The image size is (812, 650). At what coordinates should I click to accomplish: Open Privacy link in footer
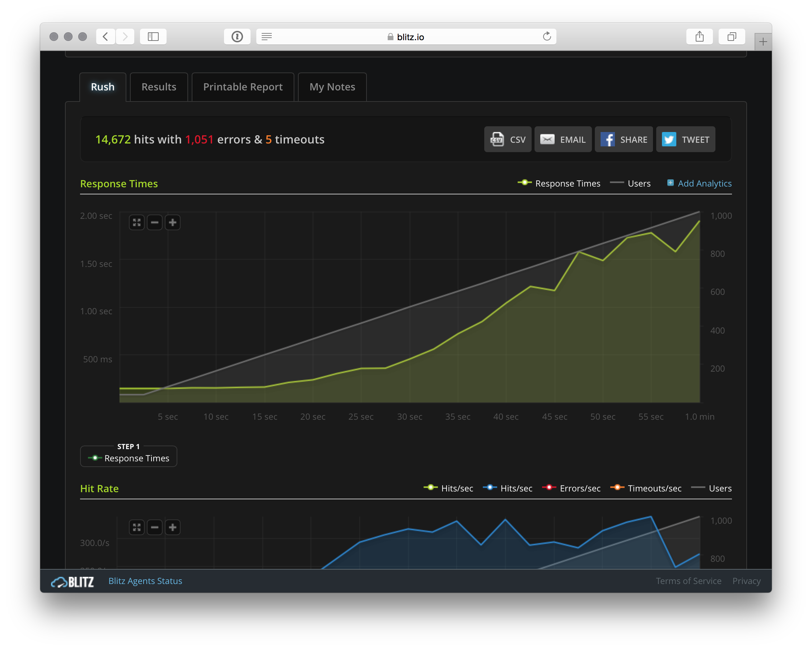(x=746, y=581)
